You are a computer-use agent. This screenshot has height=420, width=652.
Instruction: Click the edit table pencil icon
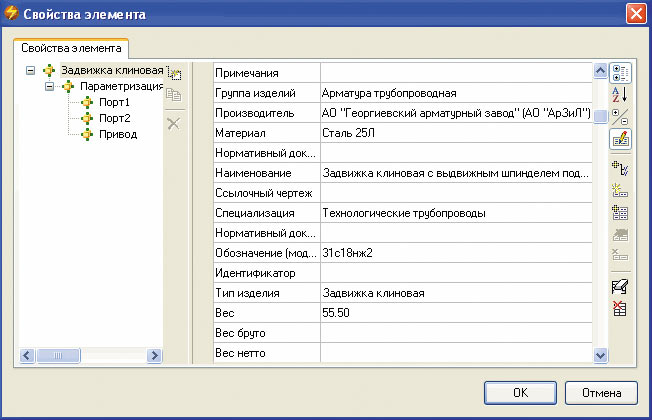click(619, 287)
